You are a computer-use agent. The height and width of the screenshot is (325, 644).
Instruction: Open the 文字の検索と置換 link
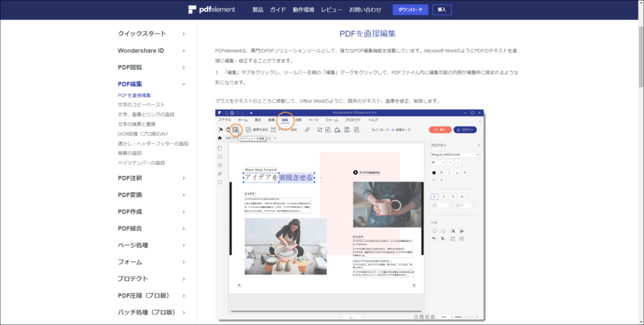click(136, 124)
